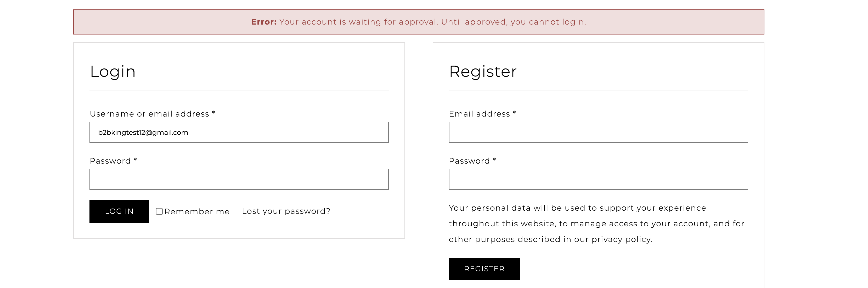Click the Remember me text label
Screen dimensions: 868x288
[197, 212]
